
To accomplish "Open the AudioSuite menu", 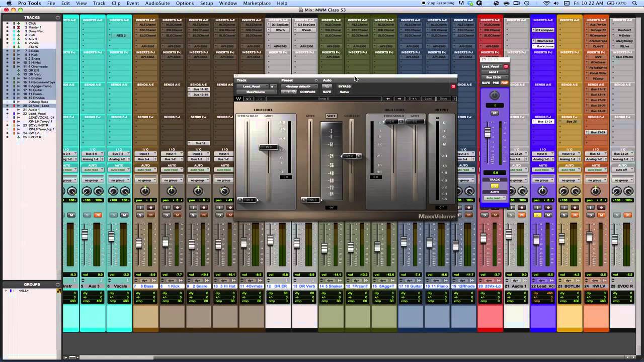I will pos(157,3).
